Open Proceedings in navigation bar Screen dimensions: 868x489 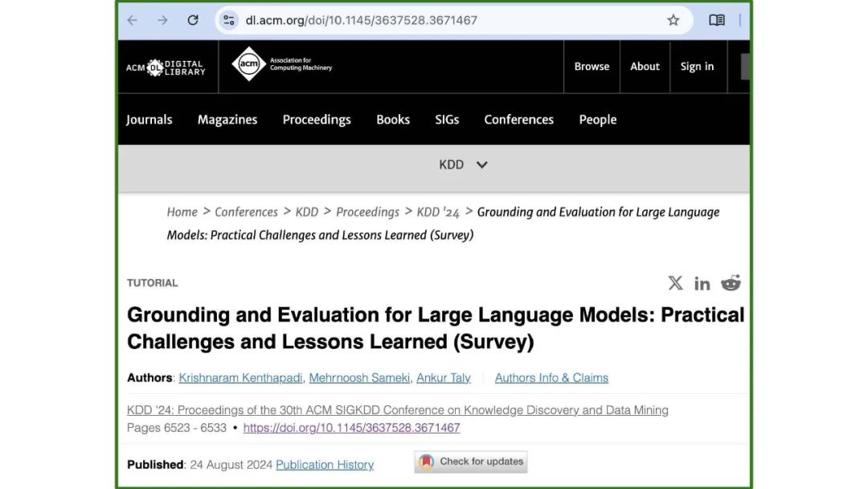(x=317, y=120)
